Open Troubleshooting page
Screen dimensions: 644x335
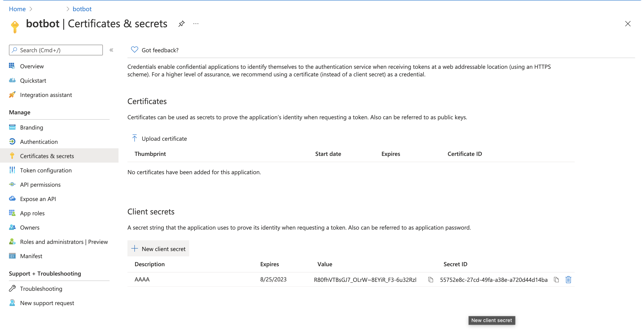pos(41,289)
